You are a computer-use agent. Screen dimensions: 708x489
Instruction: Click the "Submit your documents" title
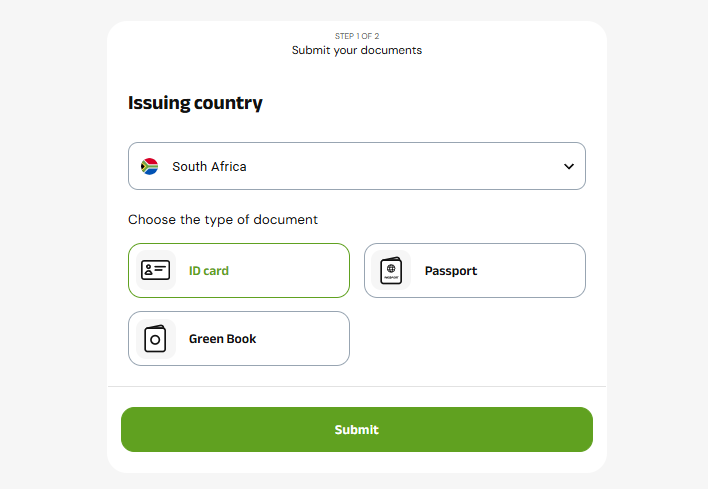tap(357, 50)
